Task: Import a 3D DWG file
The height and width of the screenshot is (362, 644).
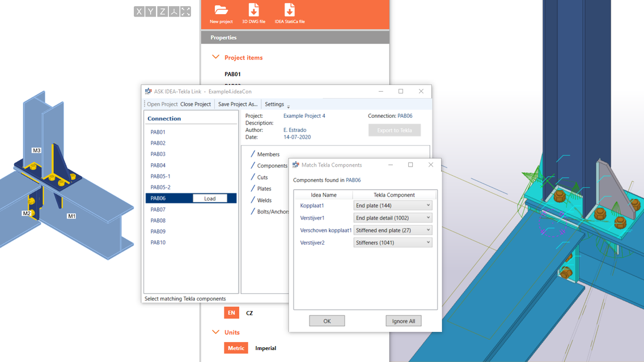Action: coord(253,14)
